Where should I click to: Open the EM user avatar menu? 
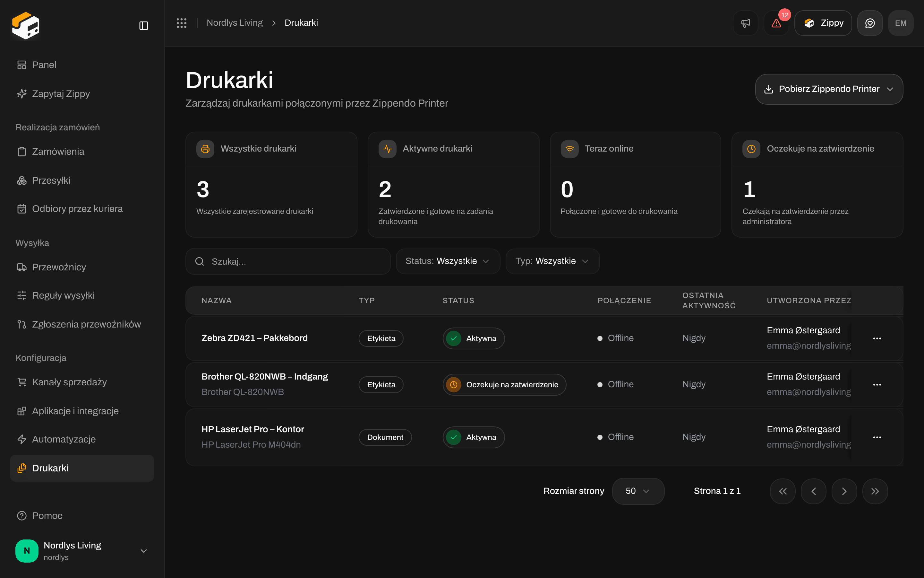(901, 23)
